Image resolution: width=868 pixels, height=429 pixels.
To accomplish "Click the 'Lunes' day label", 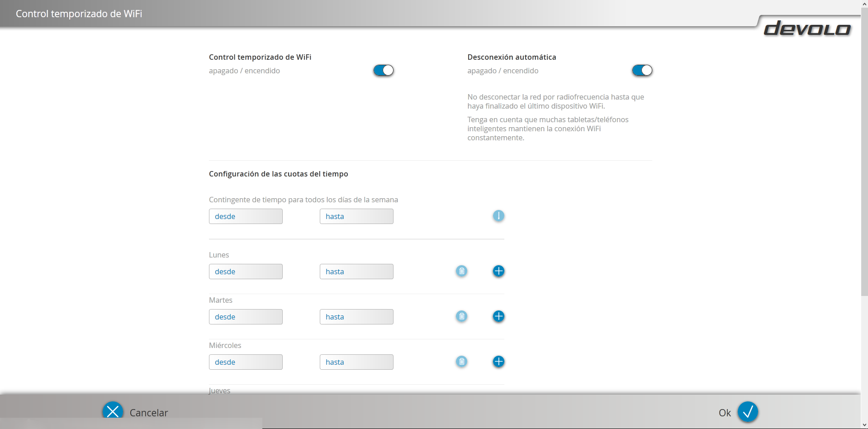I will click(219, 255).
